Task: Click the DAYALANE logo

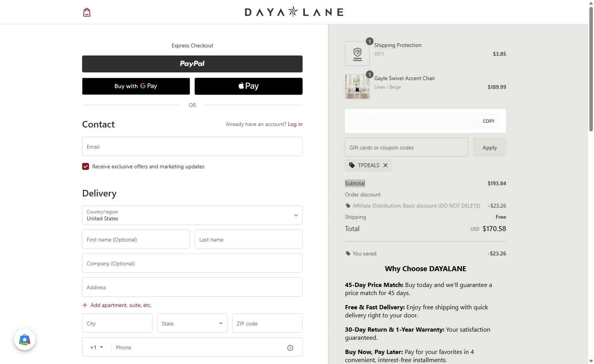Action: pyautogui.click(x=294, y=12)
